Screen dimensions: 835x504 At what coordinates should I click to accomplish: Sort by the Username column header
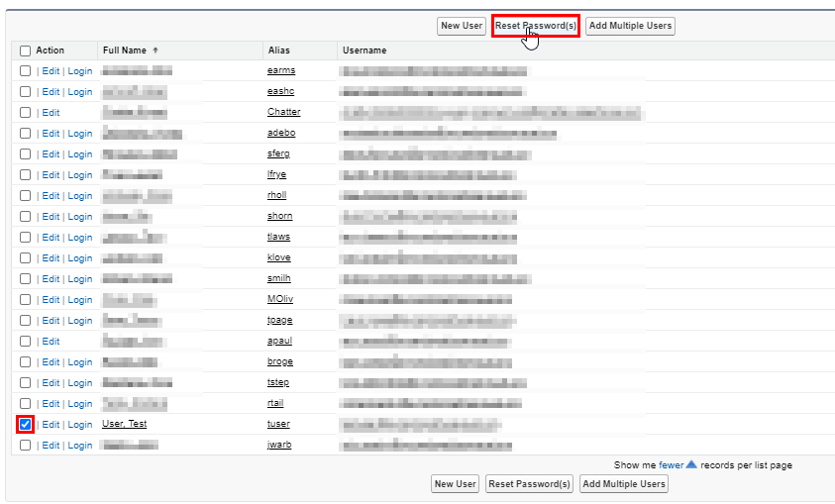365,50
